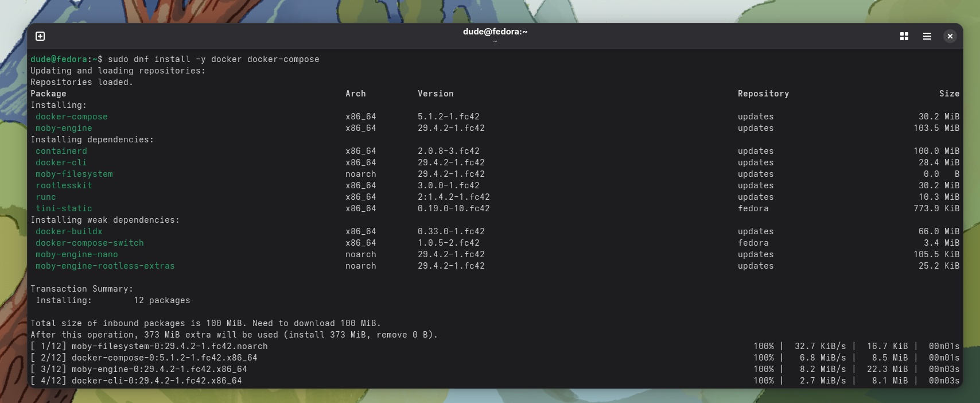Click the 32.7 KiB/s download speed
980x403 pixels.
point(820,346)
